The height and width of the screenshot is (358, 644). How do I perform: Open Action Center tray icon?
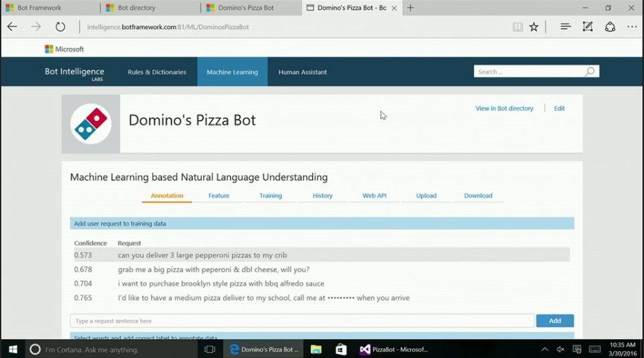pos(577,349)
